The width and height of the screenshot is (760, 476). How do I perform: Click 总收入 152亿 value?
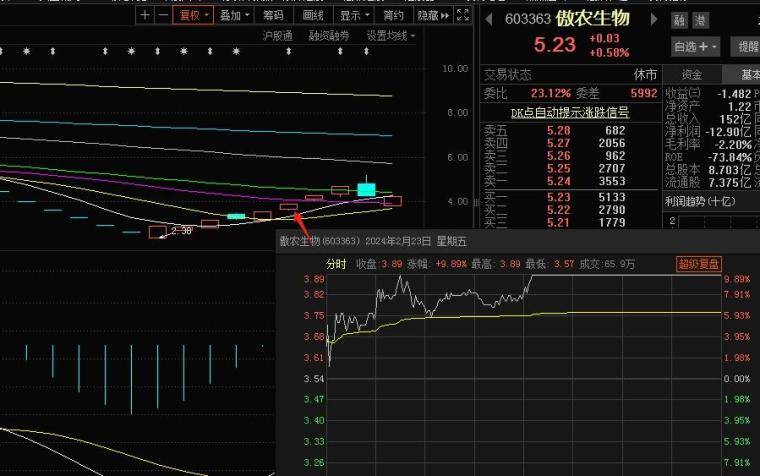[x=735, y=119]
